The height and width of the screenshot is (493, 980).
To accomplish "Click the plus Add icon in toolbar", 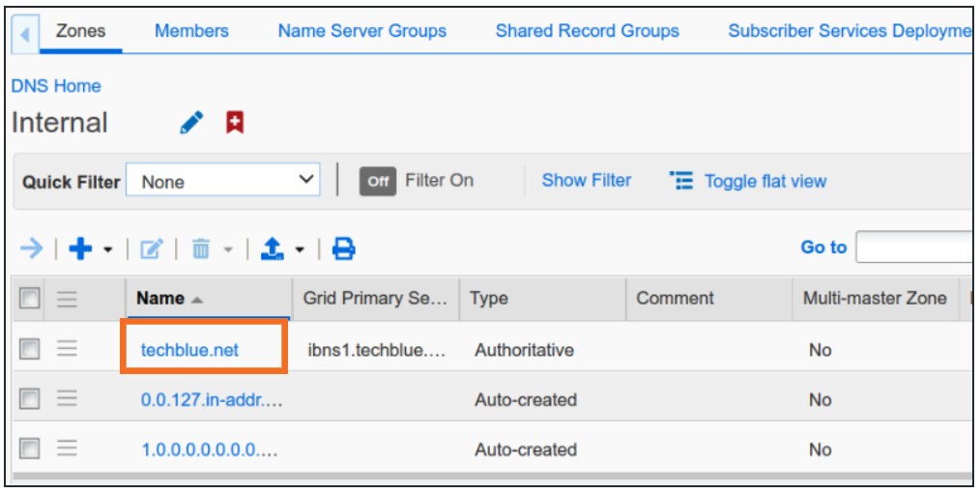I will [x=82, y=249].
